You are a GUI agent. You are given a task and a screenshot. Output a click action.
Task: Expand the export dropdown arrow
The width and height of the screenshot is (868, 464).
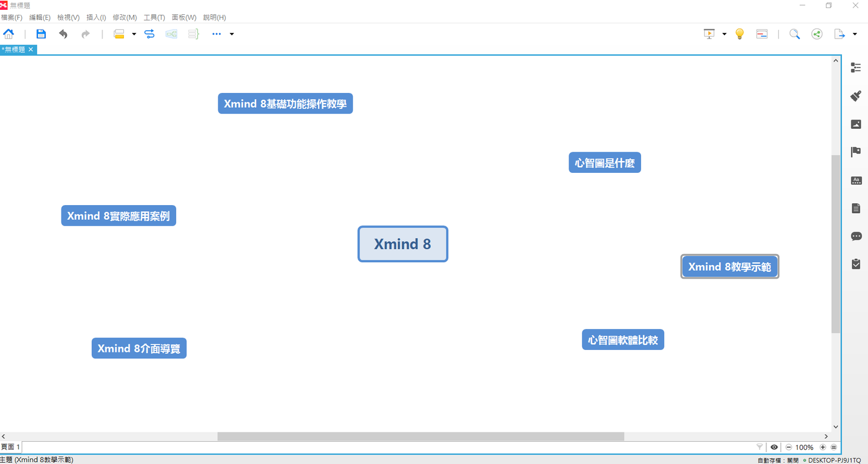click(854, 34)
